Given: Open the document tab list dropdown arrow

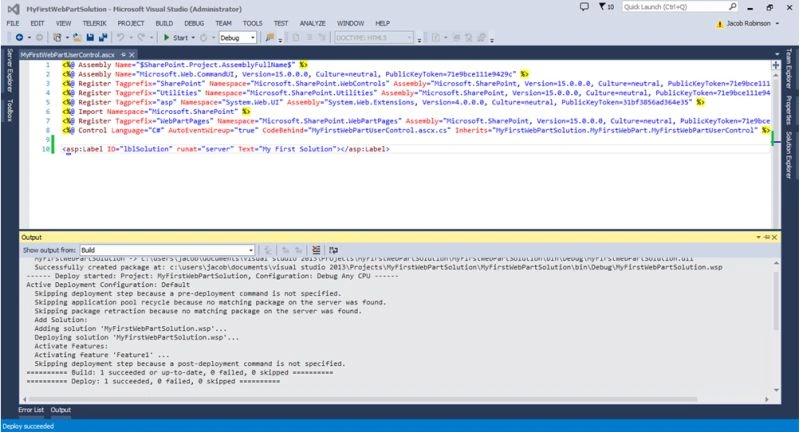Looking at the screenshot, I should click(x=777, y=54).
